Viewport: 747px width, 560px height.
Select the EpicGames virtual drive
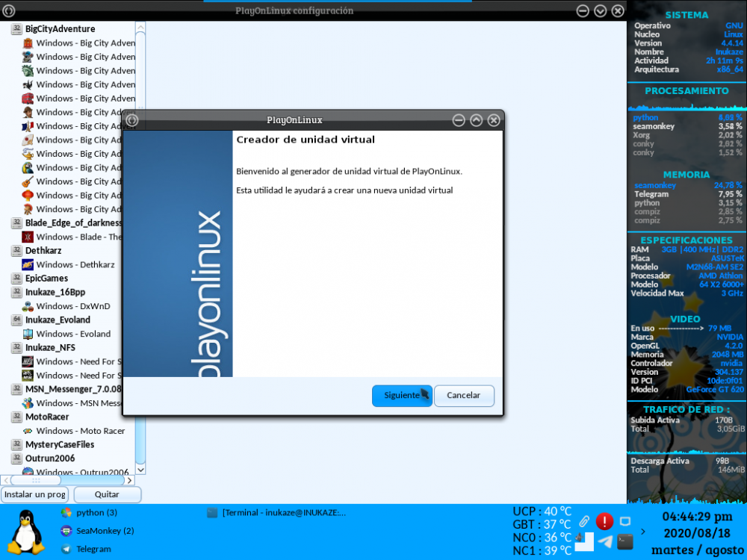[x=46, y=279]
